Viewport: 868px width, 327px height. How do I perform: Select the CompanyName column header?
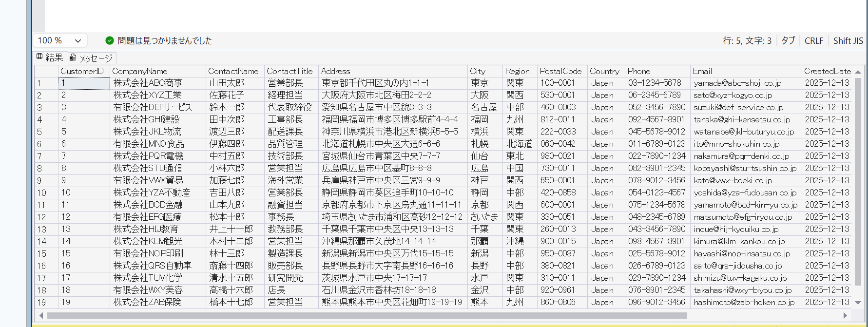(158, 71)
